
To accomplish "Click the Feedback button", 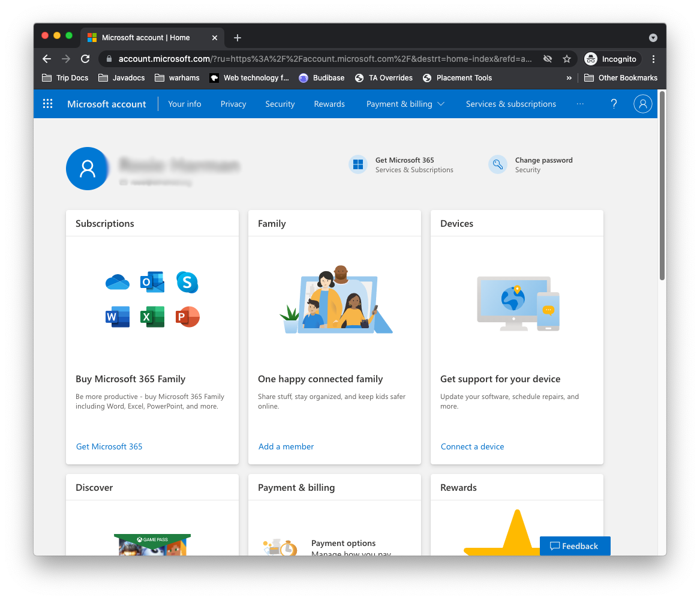I will (x=575, y=545).
